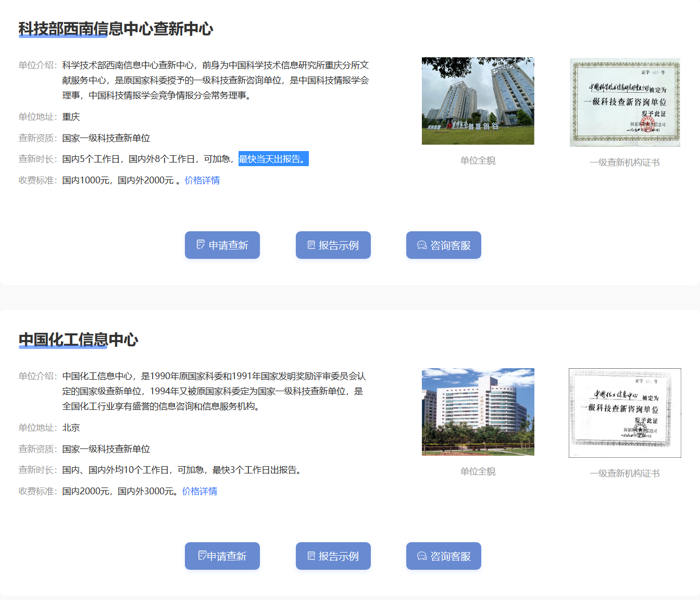Click 国家一级科技查新单位 text for 中国化工信息中心
The image size is (700, 600).
click(106, 449)
